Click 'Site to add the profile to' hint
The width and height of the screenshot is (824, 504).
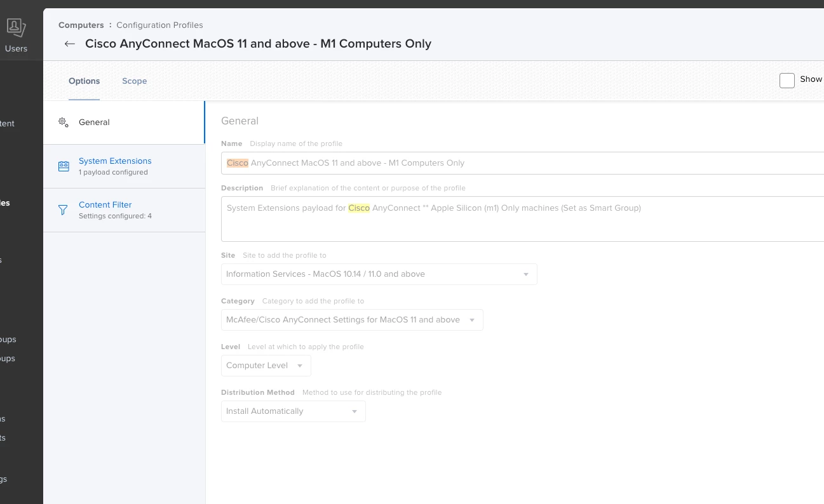285,255
